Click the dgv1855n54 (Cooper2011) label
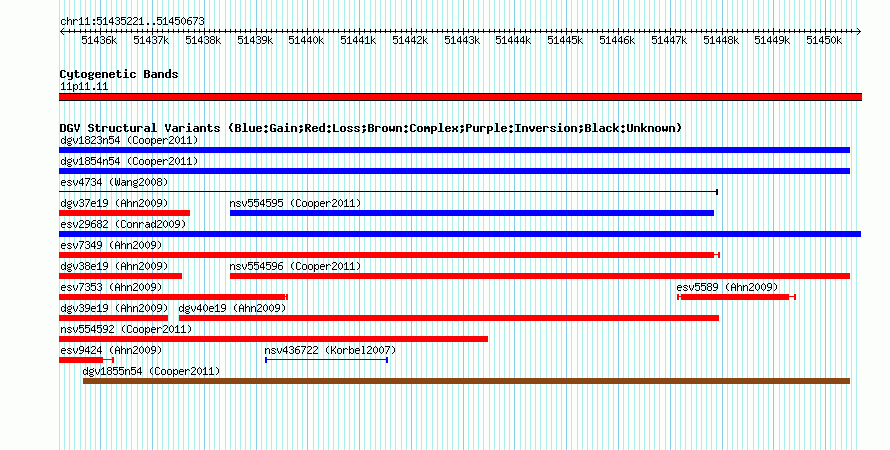 coord(152,371)
